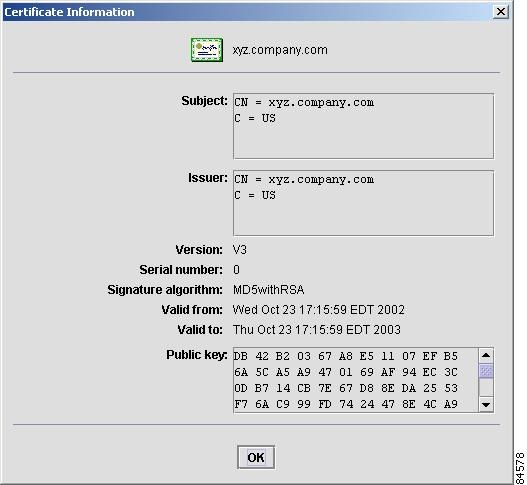Click the OK button
The width and height of the screenshot is (527, 485).
click(256, 457)
